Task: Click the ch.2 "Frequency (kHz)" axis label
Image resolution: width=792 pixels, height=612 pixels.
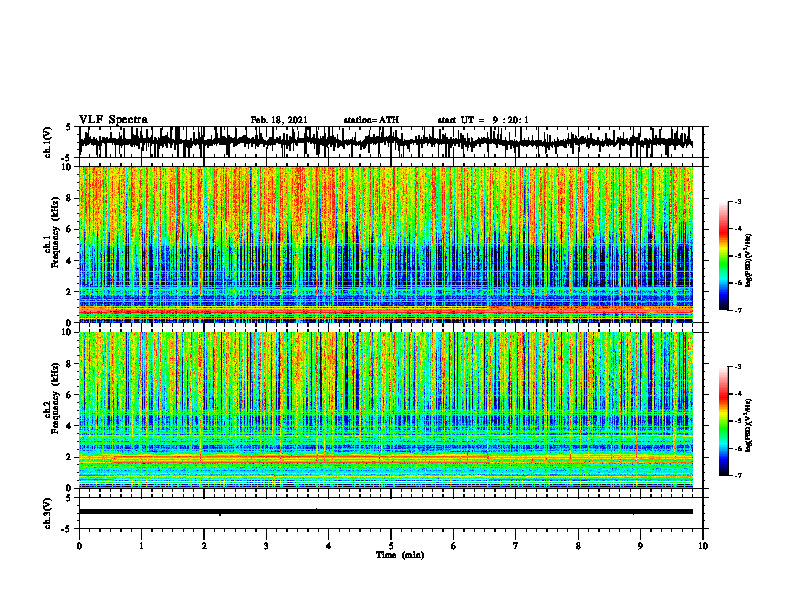Action: click(x=55, y=399)
